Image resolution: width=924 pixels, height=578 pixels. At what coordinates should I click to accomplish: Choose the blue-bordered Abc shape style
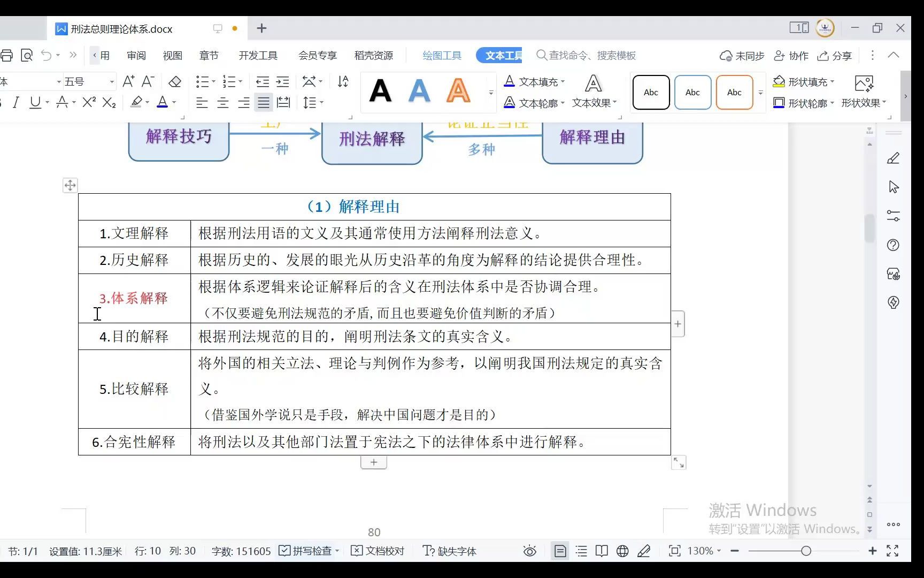tap(692, 92)
